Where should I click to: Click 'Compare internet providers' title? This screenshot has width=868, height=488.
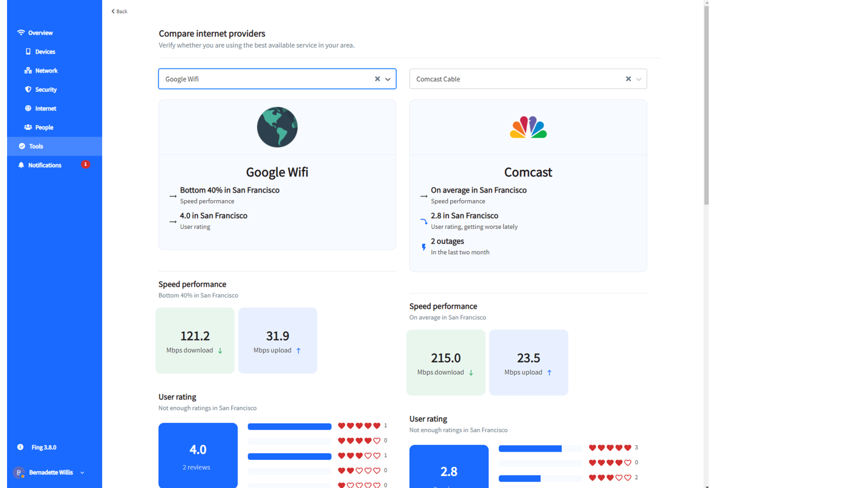212,34
